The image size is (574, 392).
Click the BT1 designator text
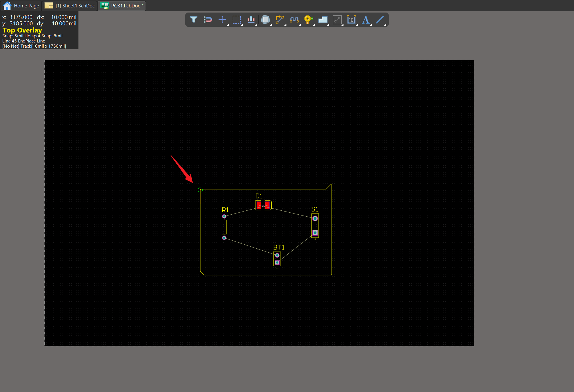pos(279,247)
